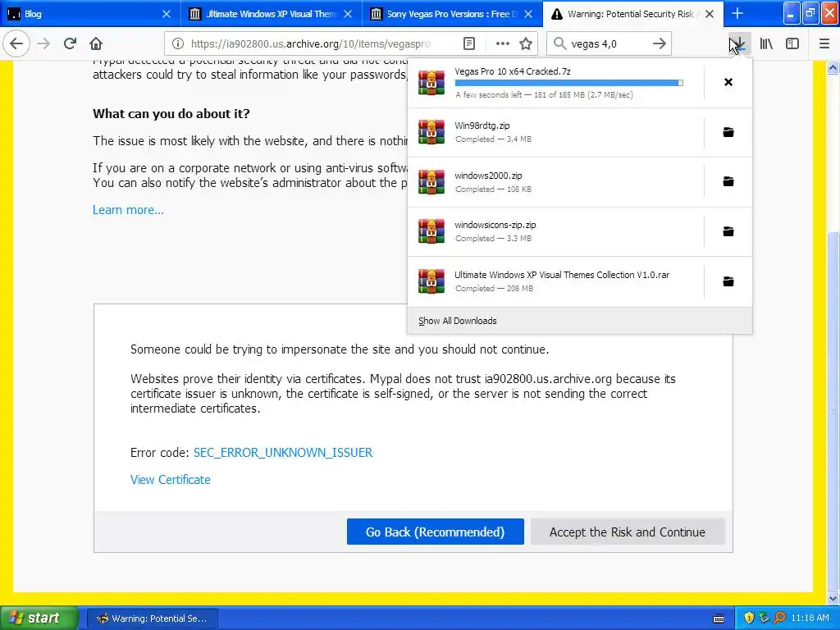Click the security shield tray icon
Screen dimensions: 840x630
(x=749, y=618)
